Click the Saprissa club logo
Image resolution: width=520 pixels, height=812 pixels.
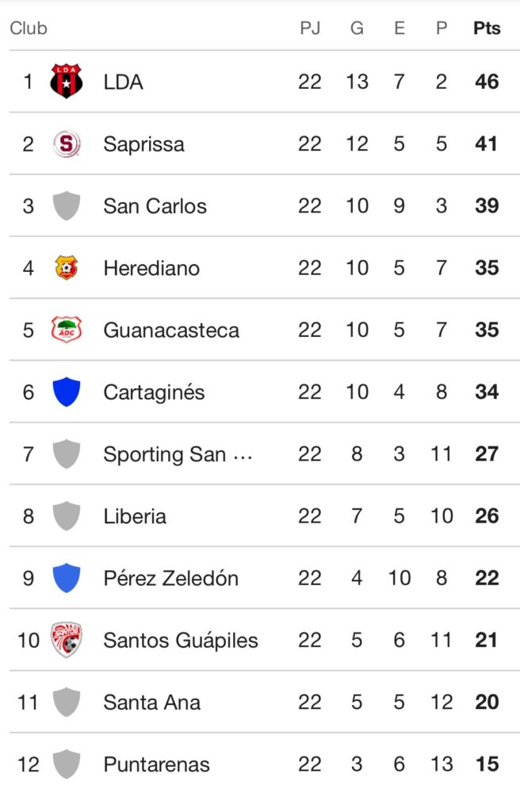66,144
